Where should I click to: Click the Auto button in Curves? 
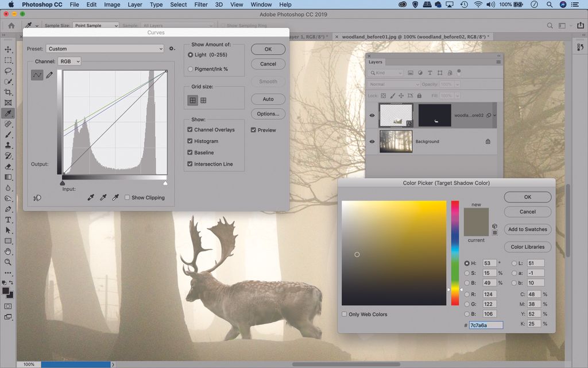pos(268,99)
